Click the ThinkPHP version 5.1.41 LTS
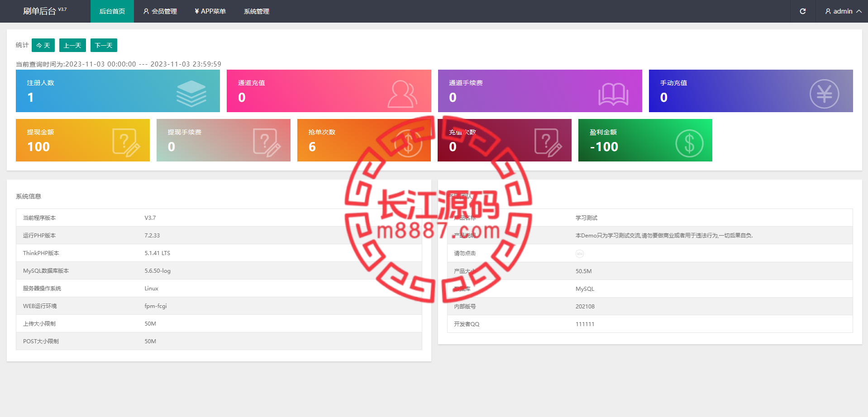Viewport: 868px width, 417px height. click(157, 253)
